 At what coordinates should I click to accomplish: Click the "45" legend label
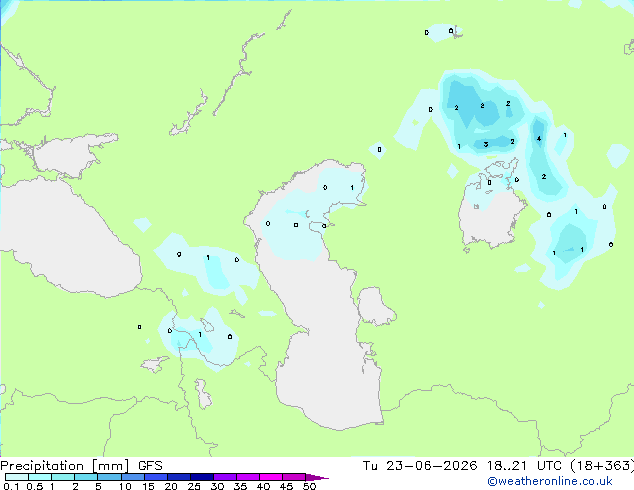coord(286,486)
